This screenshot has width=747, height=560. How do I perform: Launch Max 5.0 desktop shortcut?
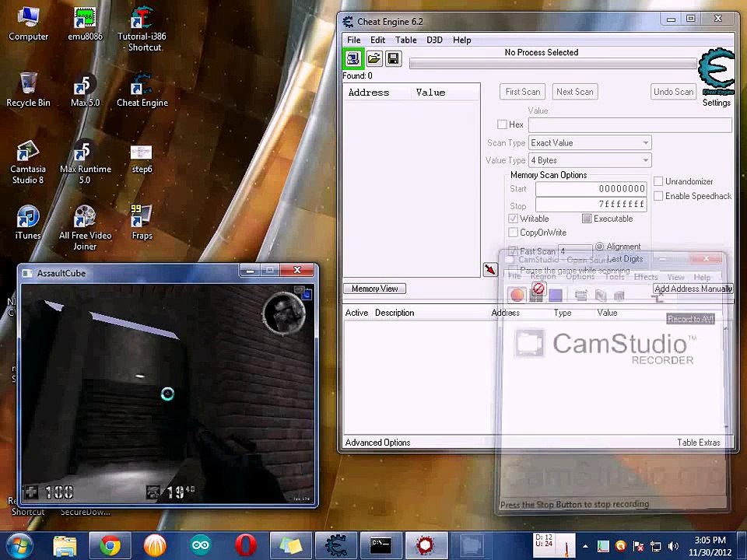(85, 90)
